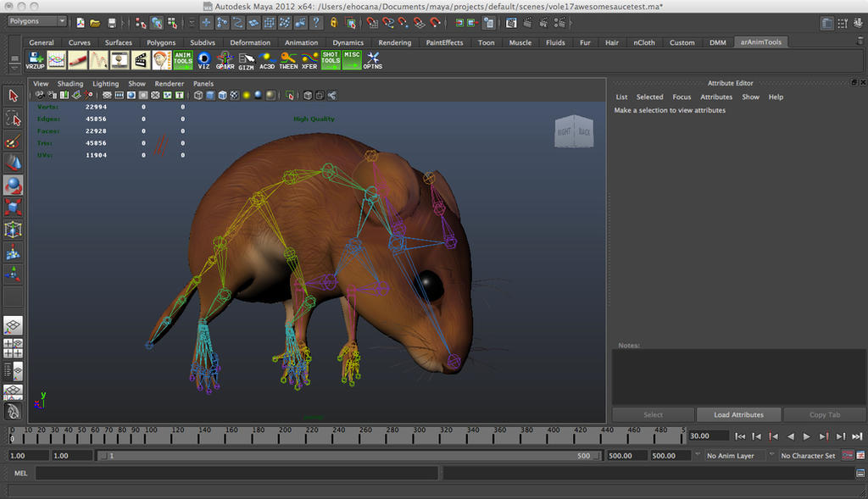This screenshot has width=868, height=499.
Task: Open the Polygons menu set dropdown
Action: (37, 21)
